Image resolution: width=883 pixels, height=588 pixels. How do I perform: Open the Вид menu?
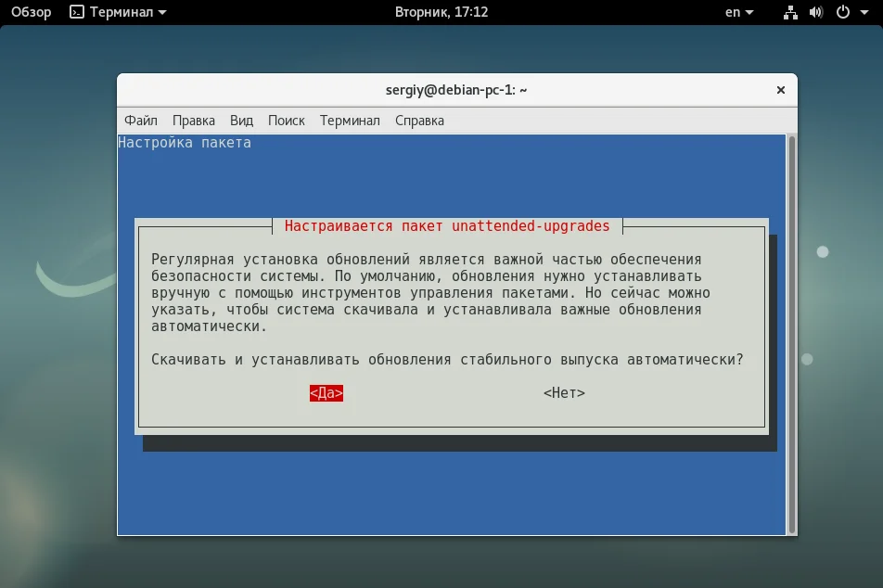coord(241,121)
